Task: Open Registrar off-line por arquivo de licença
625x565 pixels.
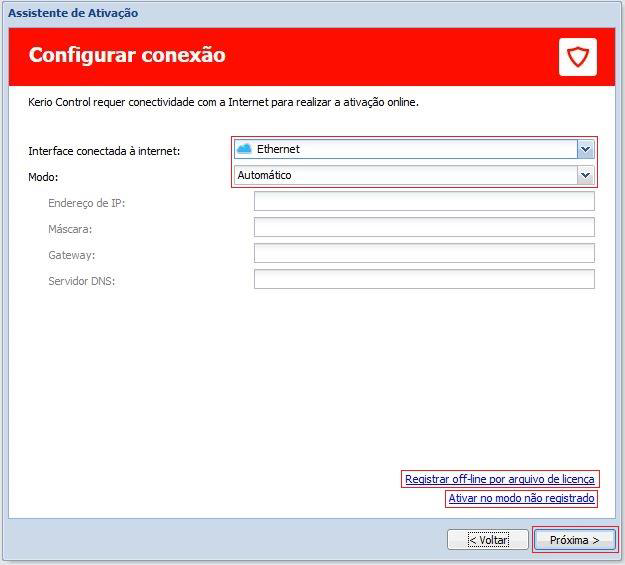Action: [x=500, y=479]
